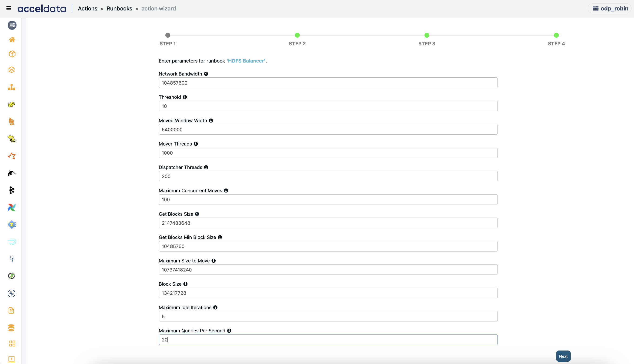Show info for Maximum Concurrent Moves
This screenshot has width=634, height=364.
coord(226,191)
